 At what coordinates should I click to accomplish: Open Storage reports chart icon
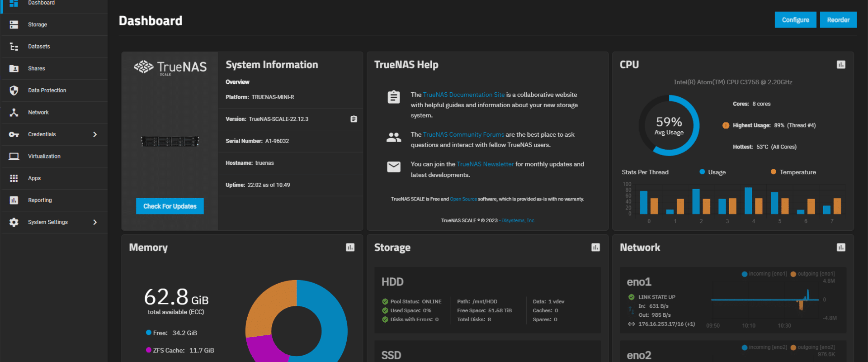tap(596, 248)
